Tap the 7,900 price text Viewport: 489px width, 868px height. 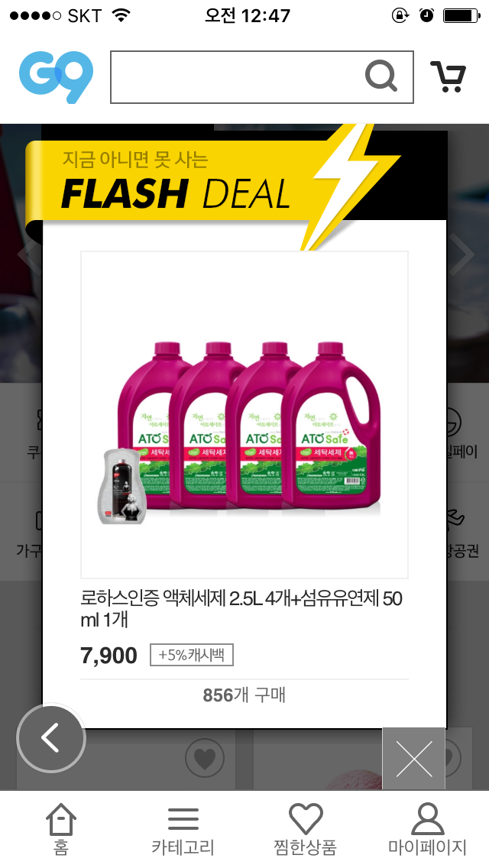click(x=109, y=656)
